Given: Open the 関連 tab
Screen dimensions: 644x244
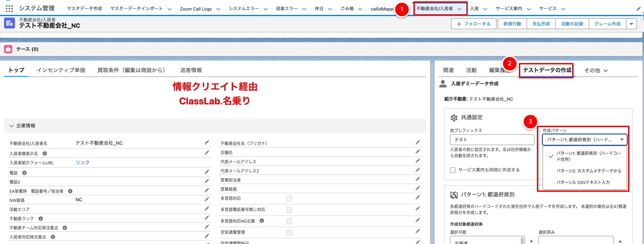Looking at the screenshot, I should (x=448, y=70).
